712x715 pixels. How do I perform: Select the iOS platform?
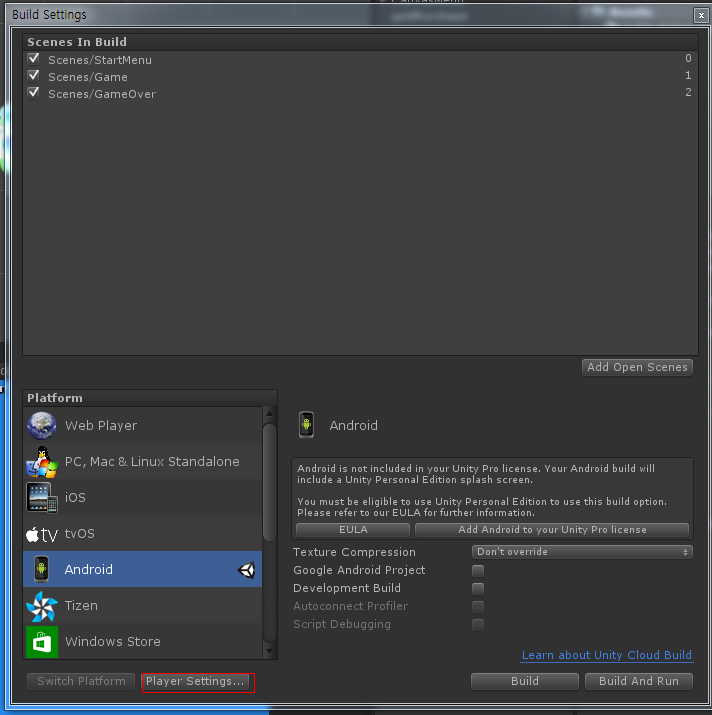143,497
